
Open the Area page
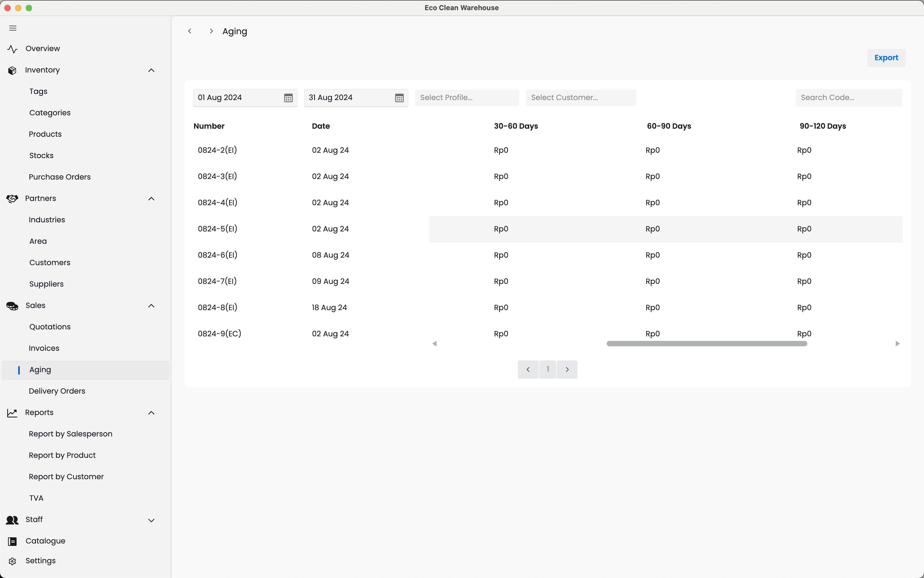click(38, 241)
